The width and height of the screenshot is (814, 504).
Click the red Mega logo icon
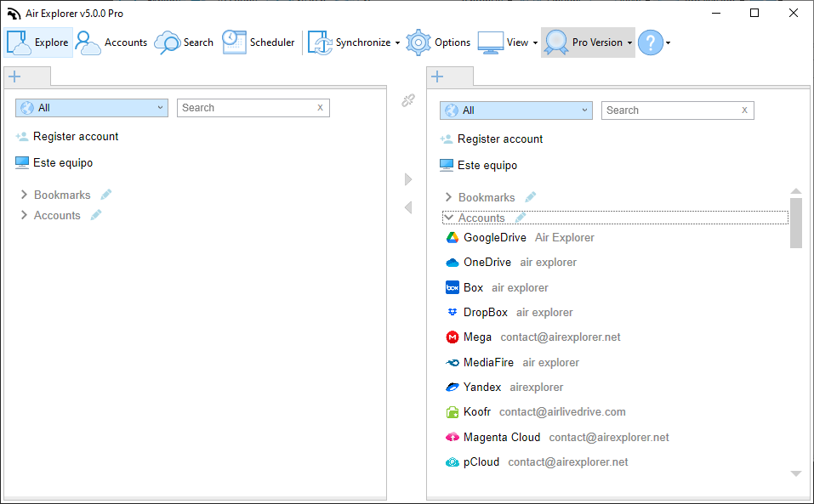453,337
